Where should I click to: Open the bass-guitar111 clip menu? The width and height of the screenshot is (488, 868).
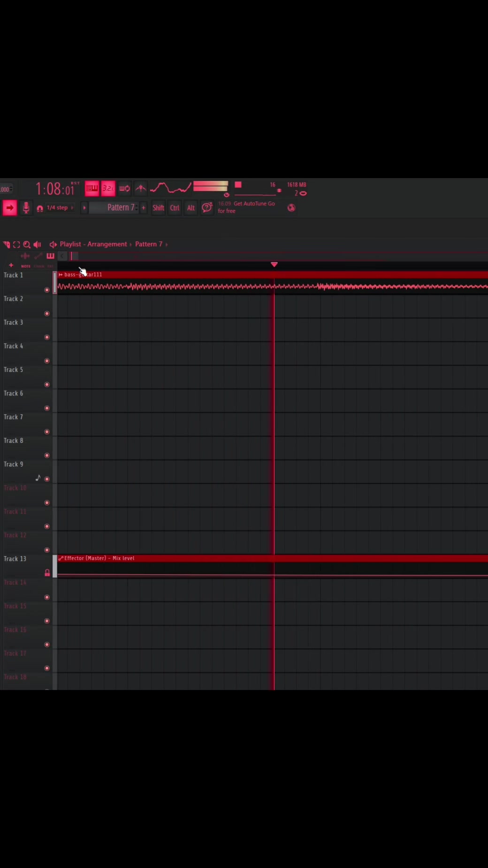(61, 275)
